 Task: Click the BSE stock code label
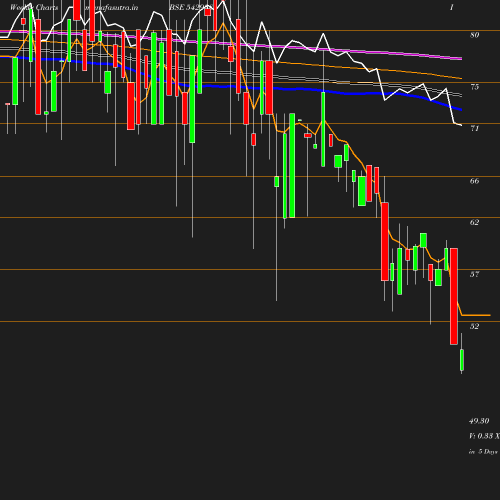(x=191, y=7)
